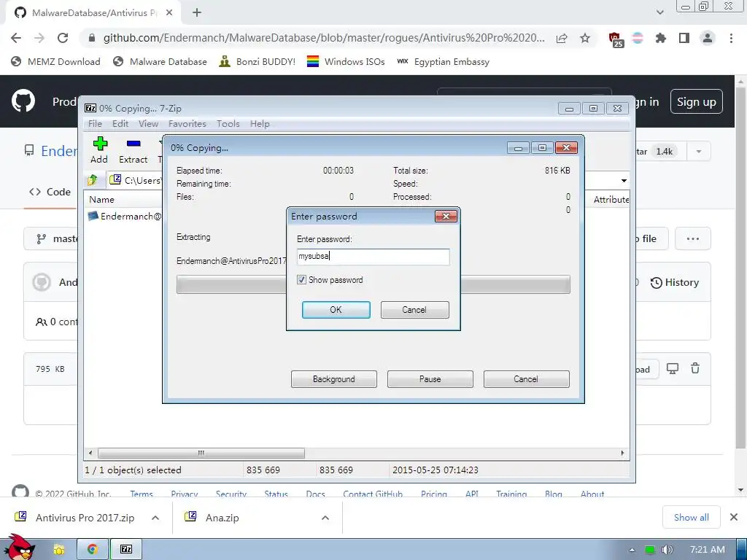Click the Chrome address bar URL

coord(324,38)
